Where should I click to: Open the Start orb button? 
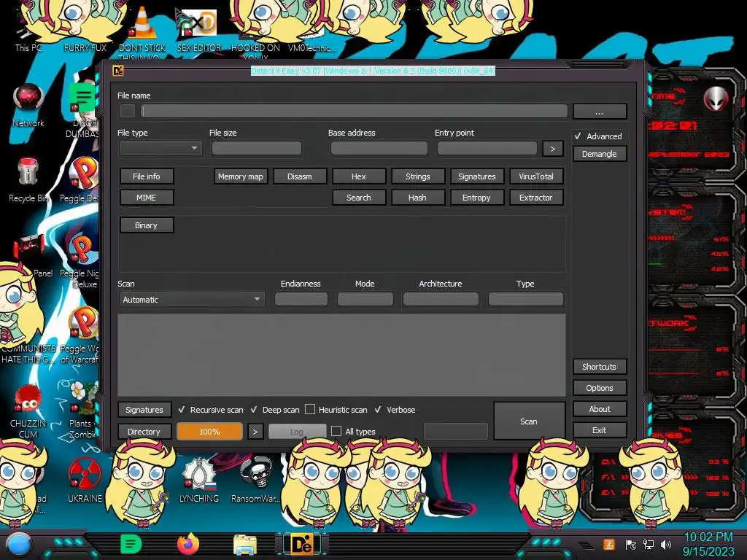click(19, 544)
